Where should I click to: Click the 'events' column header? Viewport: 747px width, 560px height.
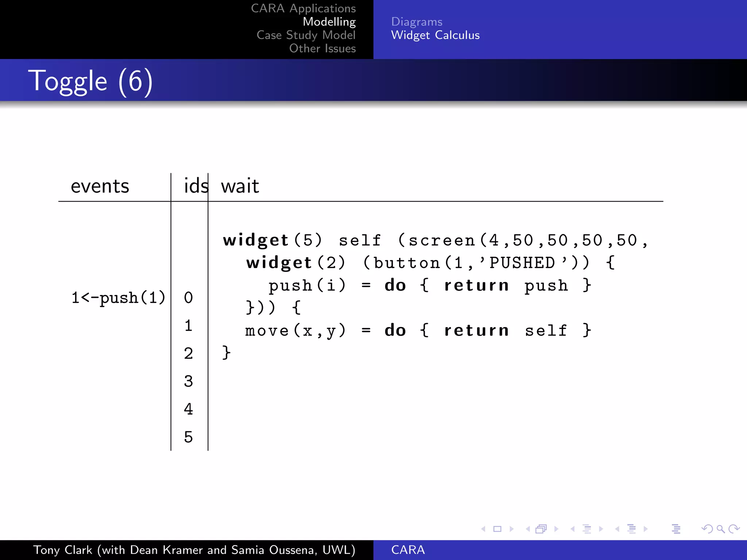point(100,186)
